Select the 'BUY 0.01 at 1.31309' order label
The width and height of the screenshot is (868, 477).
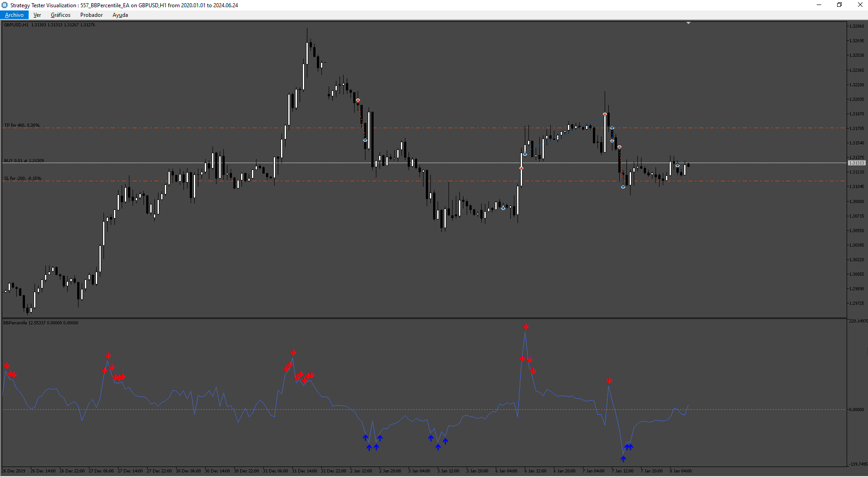point(24,161)
